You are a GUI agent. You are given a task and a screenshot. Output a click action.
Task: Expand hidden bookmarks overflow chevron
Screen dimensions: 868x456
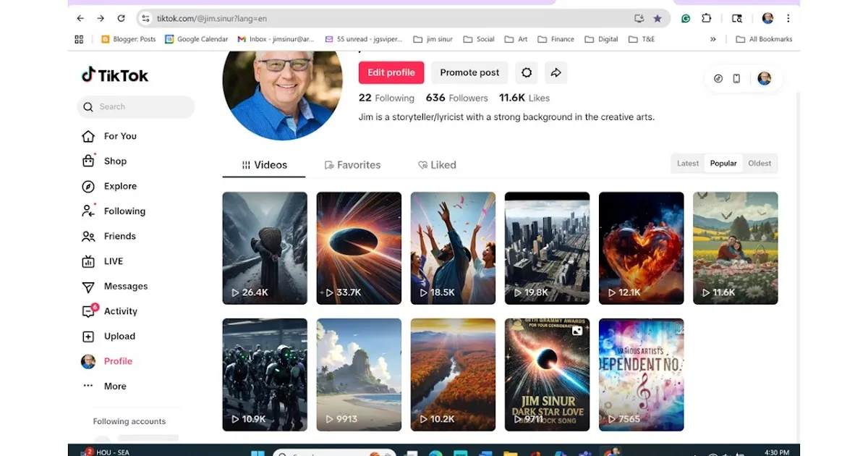[713, 39]
